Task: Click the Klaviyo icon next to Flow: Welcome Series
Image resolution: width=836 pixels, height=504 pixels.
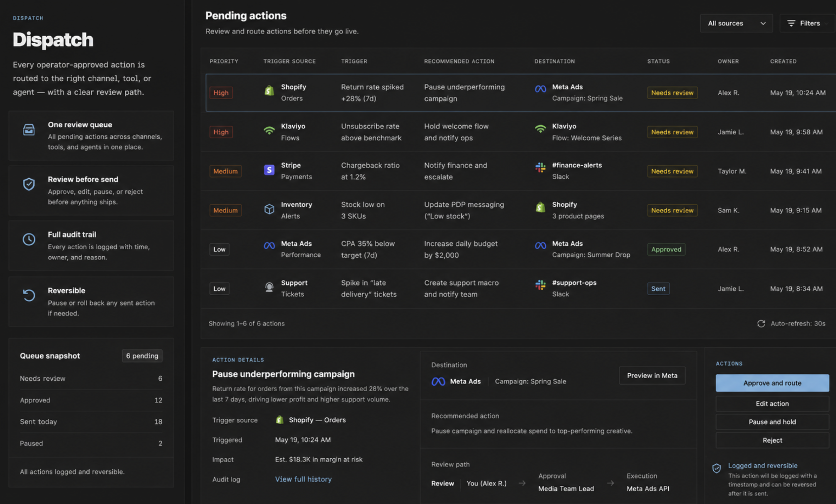Action: pyautogui.click(x=540, y=129)
